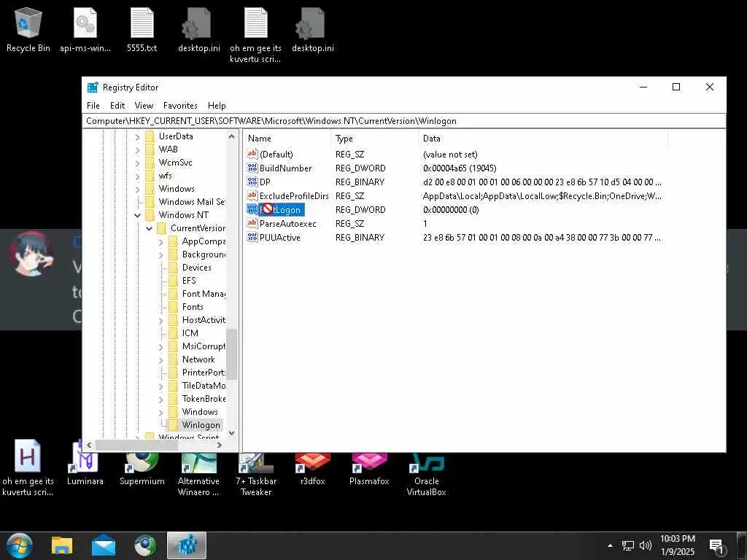
Task: Collapse the CurrentVersion key
Action: click(149, 228)
